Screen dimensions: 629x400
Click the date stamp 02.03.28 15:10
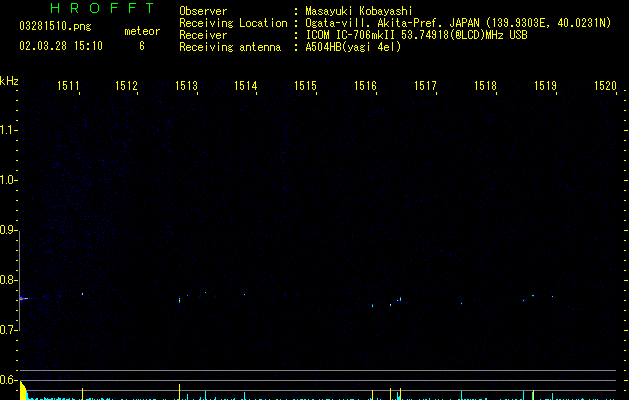[x=61, y=46]
